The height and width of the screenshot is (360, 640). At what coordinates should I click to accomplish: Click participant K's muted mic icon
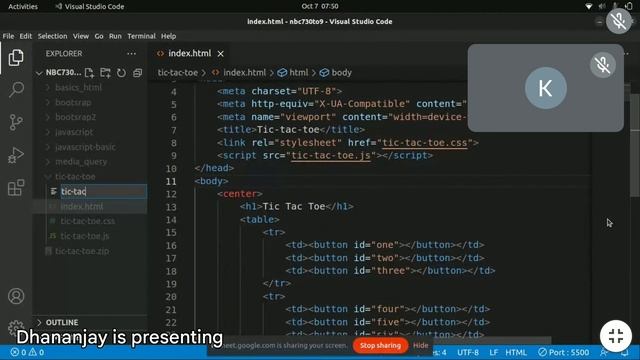(x=602, y=64)
